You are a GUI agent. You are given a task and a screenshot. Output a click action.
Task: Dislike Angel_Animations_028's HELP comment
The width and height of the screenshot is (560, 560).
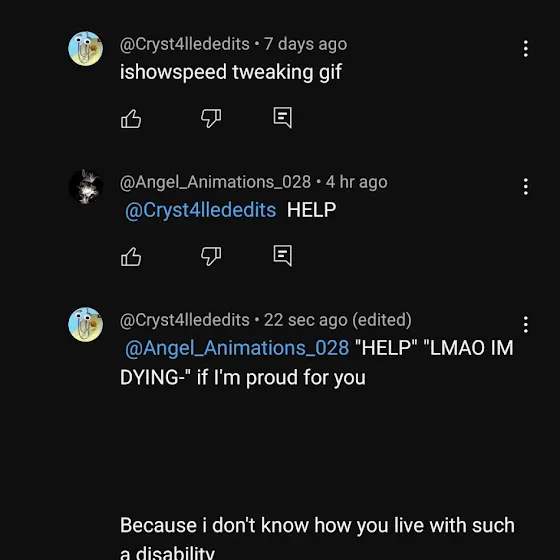pos(211,257)
